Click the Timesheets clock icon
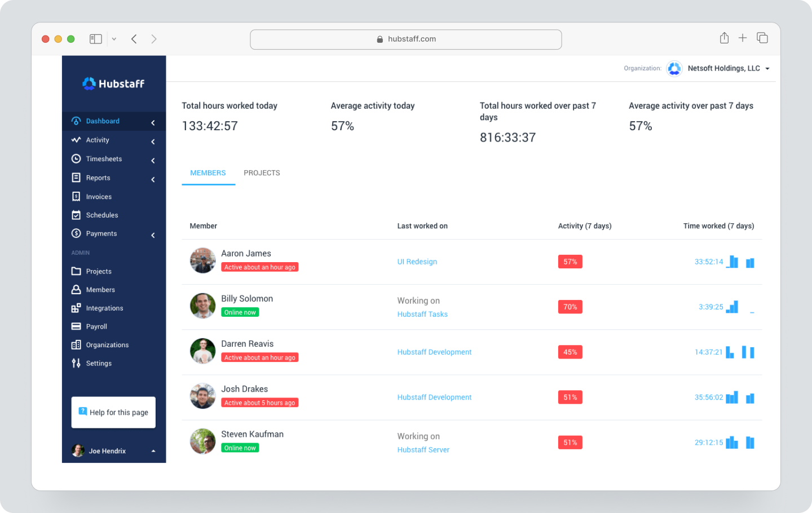This screenshot has width=812, height=513. tap(76, 158)
